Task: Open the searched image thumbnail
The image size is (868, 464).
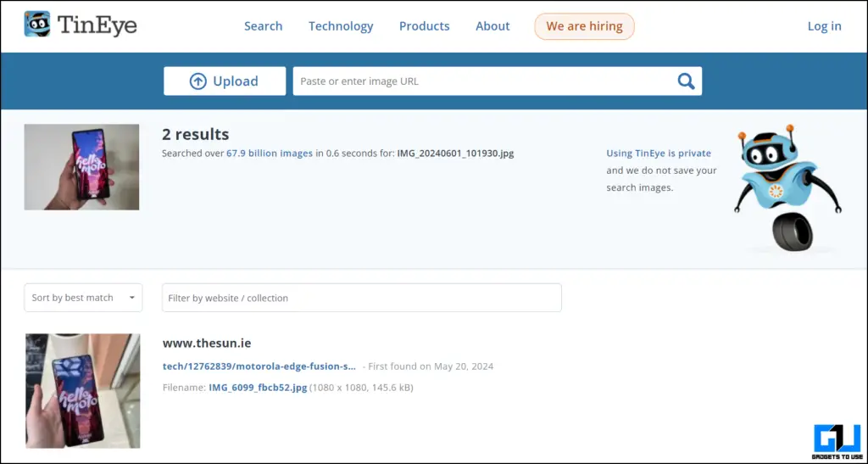Action: tap(81, 166)
